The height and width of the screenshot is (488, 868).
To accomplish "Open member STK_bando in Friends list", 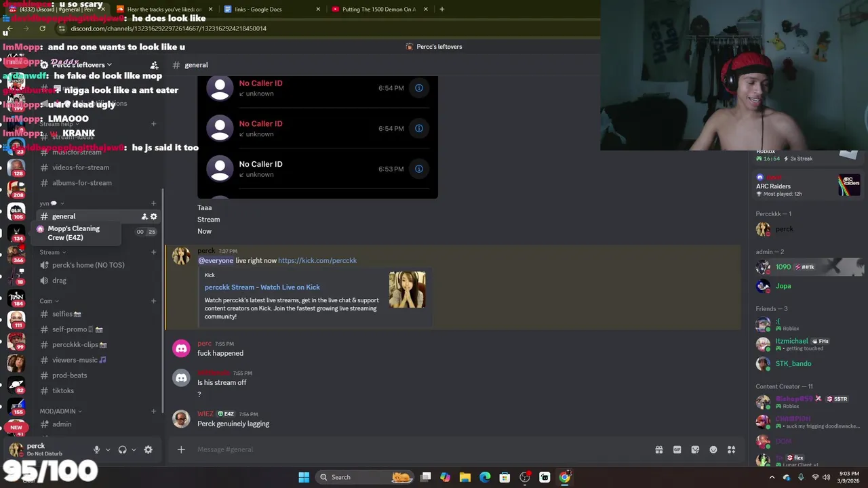I will pyautogui.click(x=807, y=364).
